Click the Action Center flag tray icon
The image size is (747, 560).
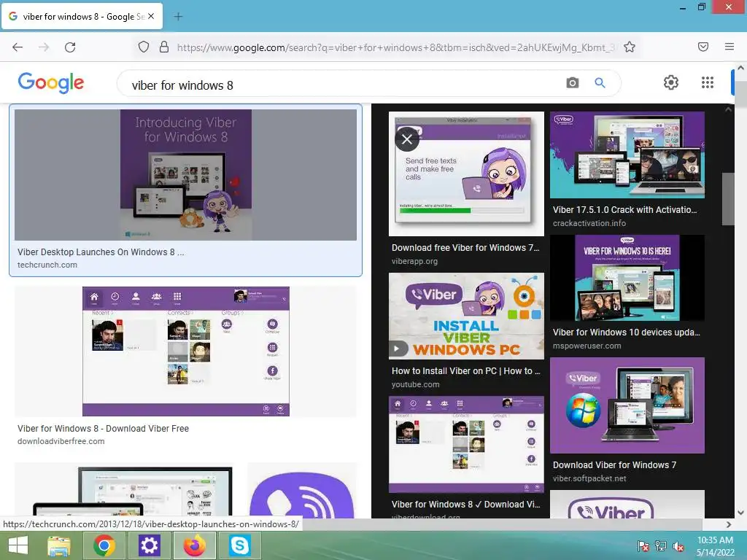pos(643,545)
